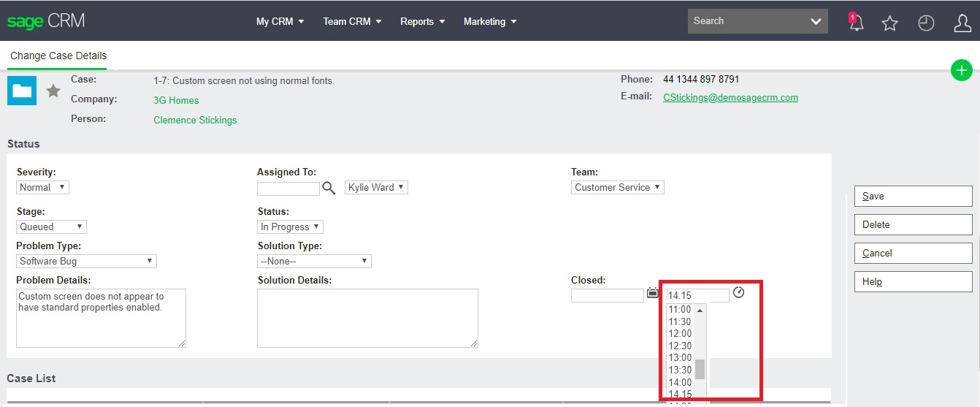Open the Problem Type dropdown, Software Bug
Viewport: 980px width, 407px height.
pyautogui.click(x=86, y=261)
